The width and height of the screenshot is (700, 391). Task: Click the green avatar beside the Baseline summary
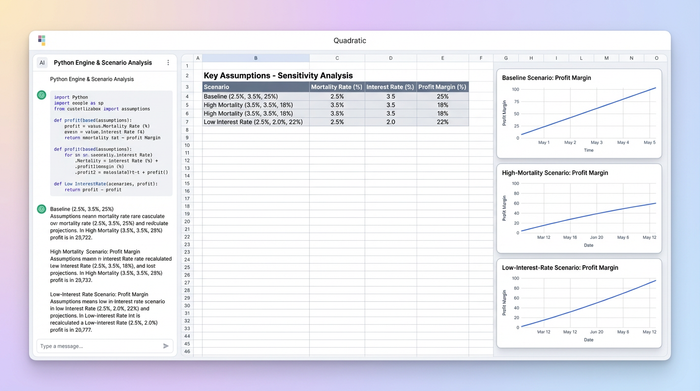[x=42, y=209]
